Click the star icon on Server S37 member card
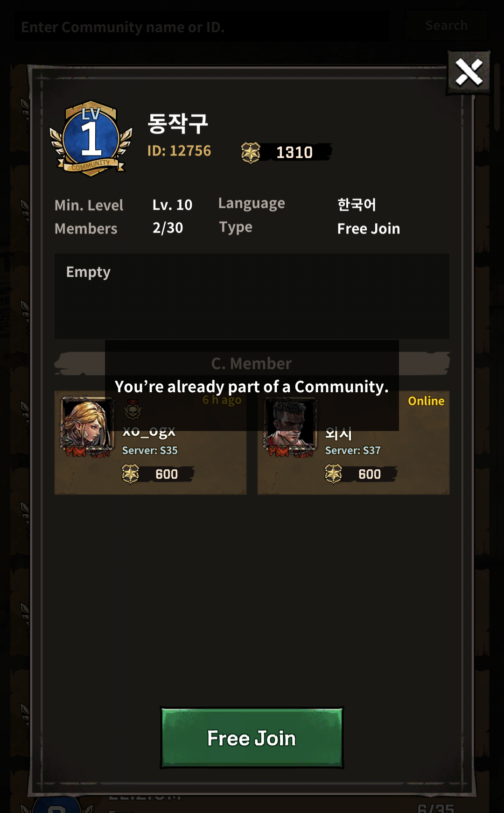Screen dimensions: 504x813 pos(333,474)
